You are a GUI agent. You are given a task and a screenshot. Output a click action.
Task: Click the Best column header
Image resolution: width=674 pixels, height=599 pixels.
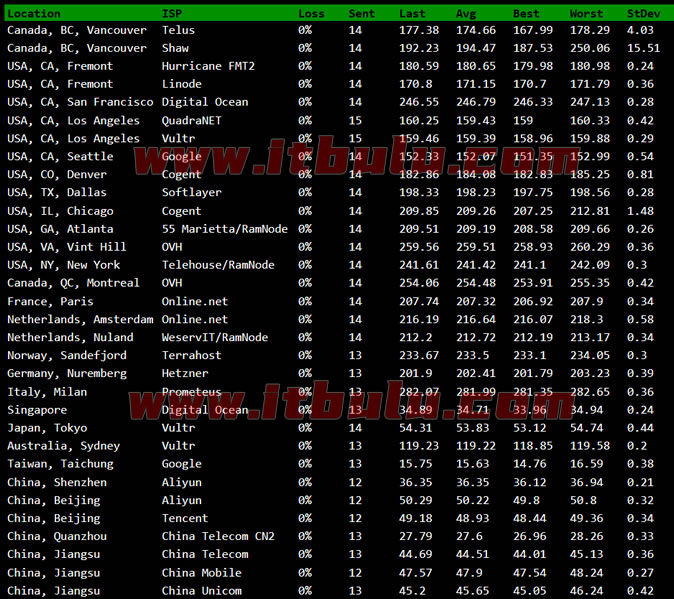pyautogui.click(x=526, y=14)
